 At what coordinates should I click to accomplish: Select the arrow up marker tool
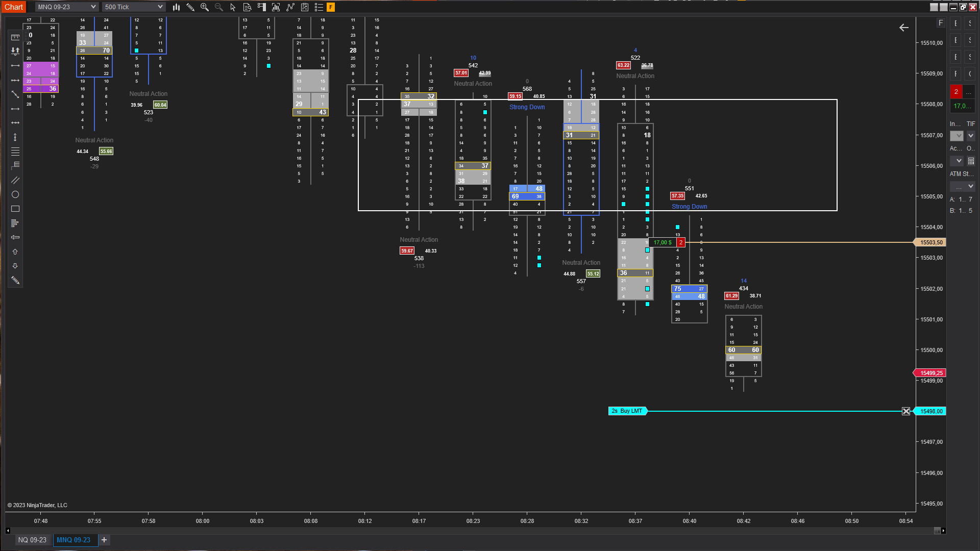click(x=15, y=252)
